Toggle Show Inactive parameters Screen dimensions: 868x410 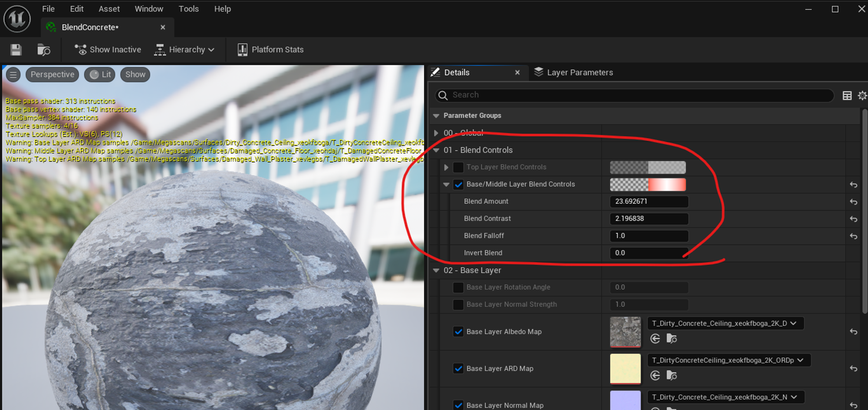pos(108,50)
